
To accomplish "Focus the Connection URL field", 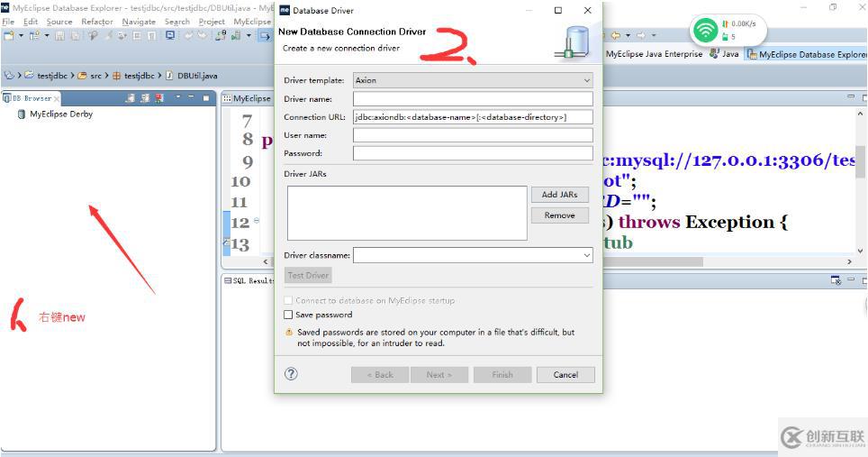I will coord(474,117).
